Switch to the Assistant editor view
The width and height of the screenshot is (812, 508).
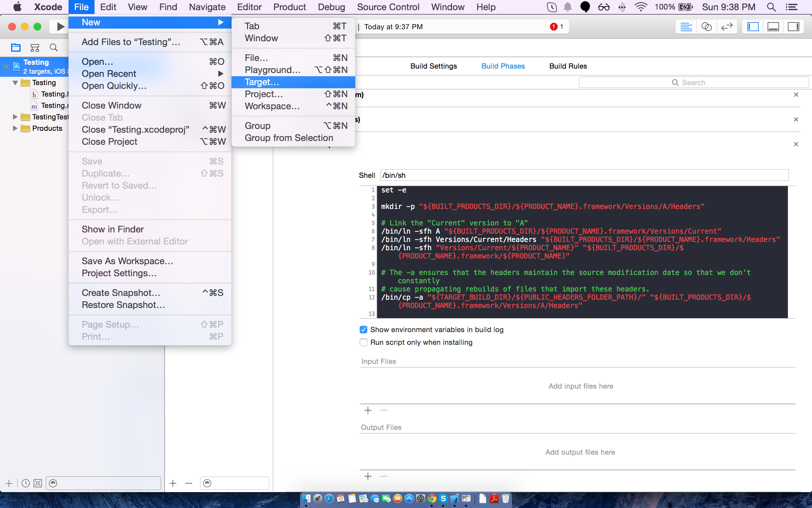point(706,27)
